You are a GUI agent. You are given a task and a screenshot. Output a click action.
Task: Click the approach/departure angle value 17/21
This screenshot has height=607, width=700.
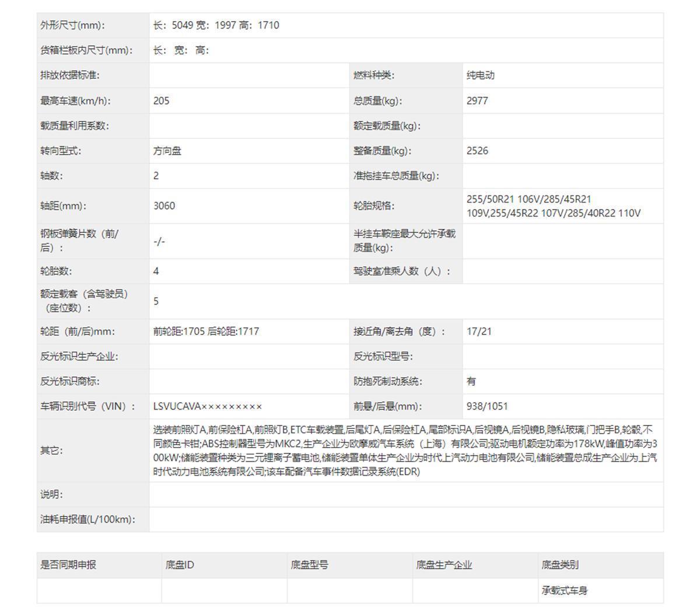click(x=479, y=332)
